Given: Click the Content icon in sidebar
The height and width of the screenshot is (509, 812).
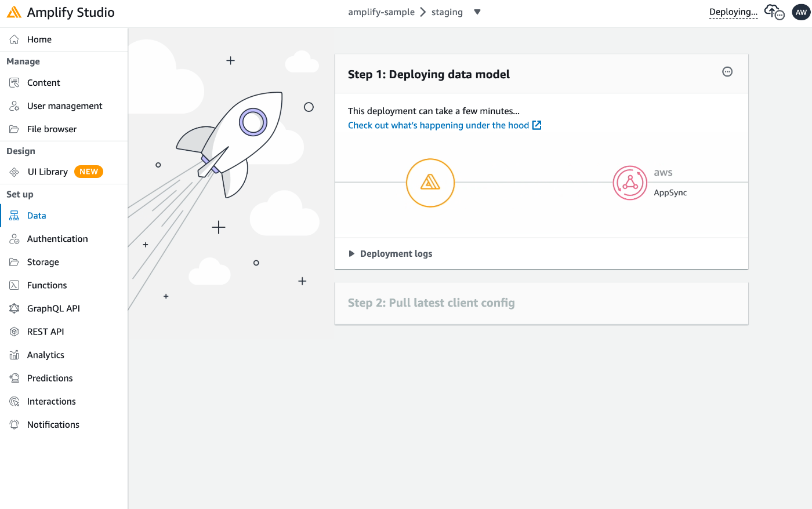Looking at the screenshot, I should (14, 83).
